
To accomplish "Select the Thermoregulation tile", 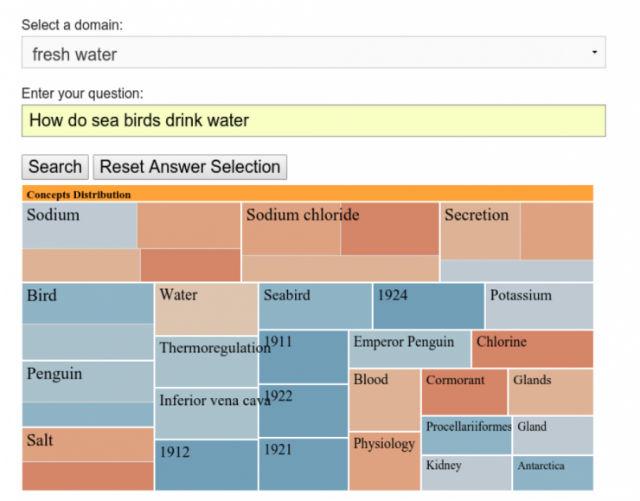I will (x=206, y=361).
